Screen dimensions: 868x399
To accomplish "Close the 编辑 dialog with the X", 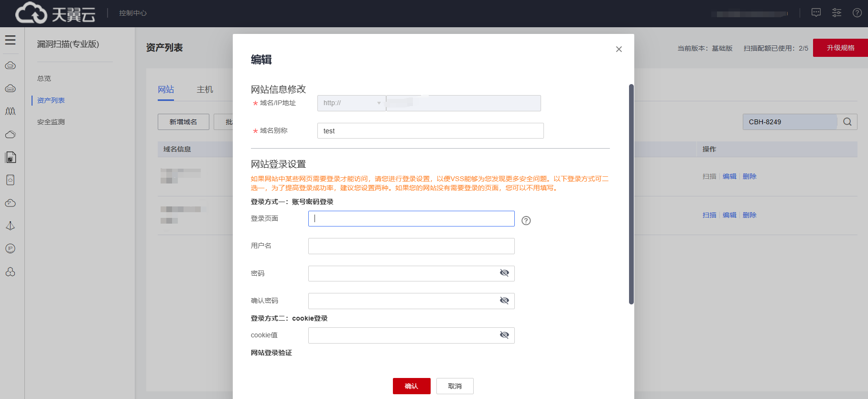I will coord(619,49).
